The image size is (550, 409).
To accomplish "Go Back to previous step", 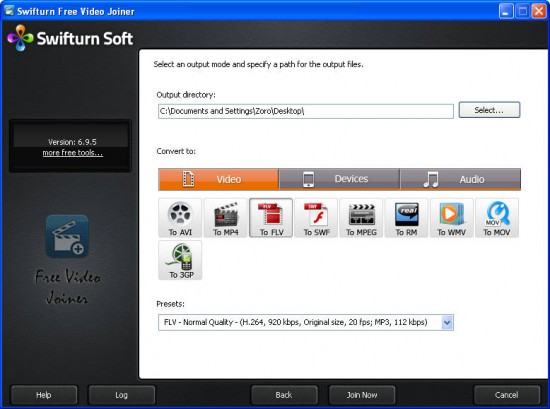I will [284, 395].
